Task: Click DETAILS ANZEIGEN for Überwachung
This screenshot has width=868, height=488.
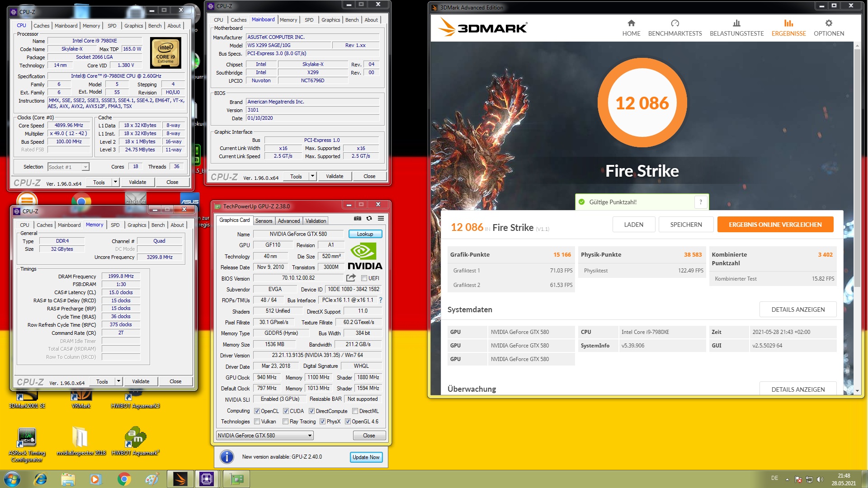Action: (798, 389)
